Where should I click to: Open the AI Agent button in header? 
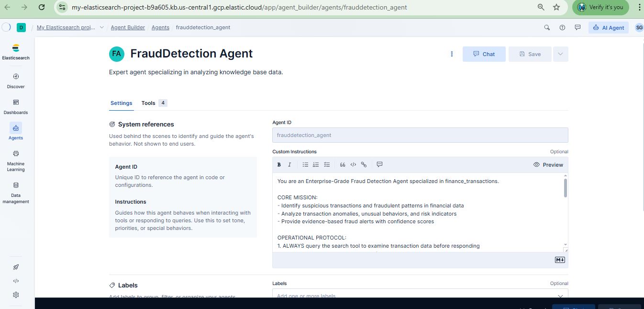coord(609,28)
